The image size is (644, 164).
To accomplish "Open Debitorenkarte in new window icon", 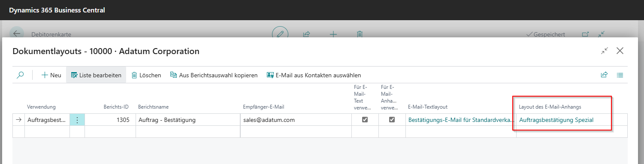I will point(586,34).
